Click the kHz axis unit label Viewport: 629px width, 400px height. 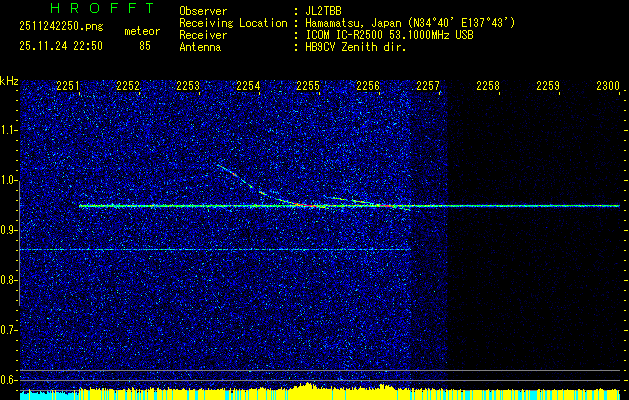(9, 81)
